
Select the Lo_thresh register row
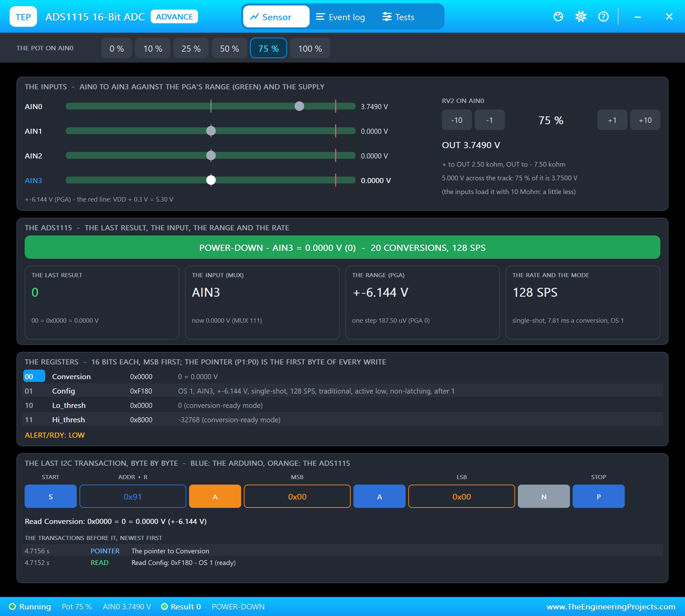click(342, 405)
